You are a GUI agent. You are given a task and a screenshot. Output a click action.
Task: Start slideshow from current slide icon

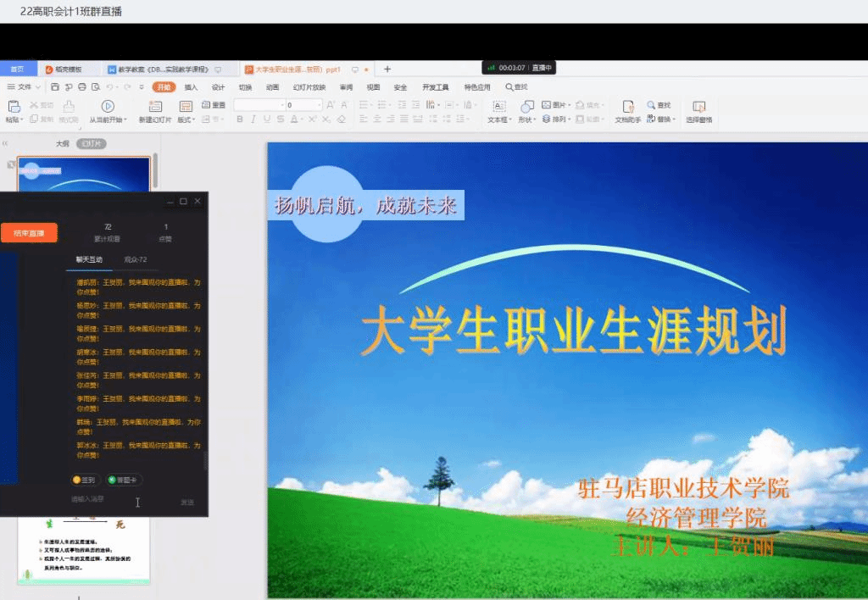(x=108, y=106)
